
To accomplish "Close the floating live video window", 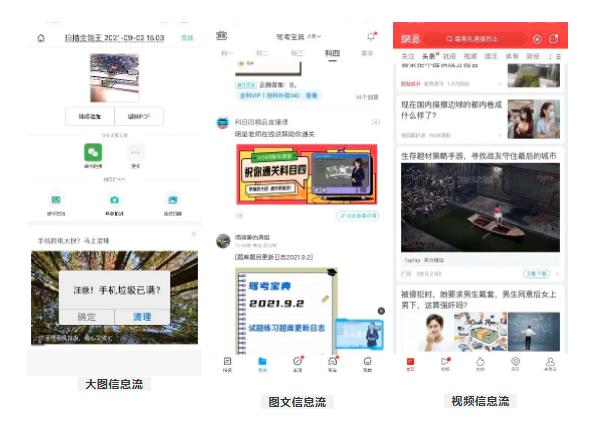I will pyautogui.click(x=381, y=311).
